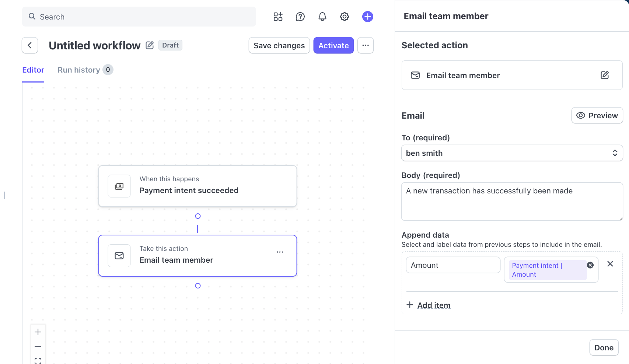Open the help chat icon
The height and width of the screenshot is (364, 629).
[x=300, y=17]
